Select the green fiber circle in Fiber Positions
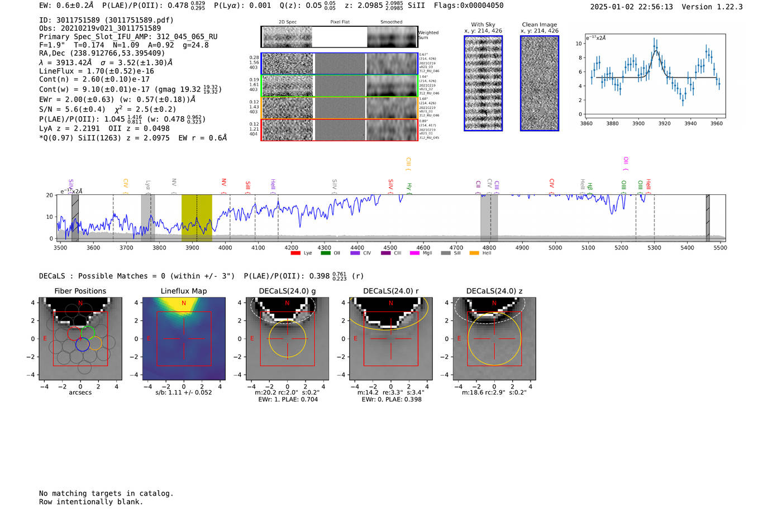Viewport: 782px width, 532px height. coord(88,333)
